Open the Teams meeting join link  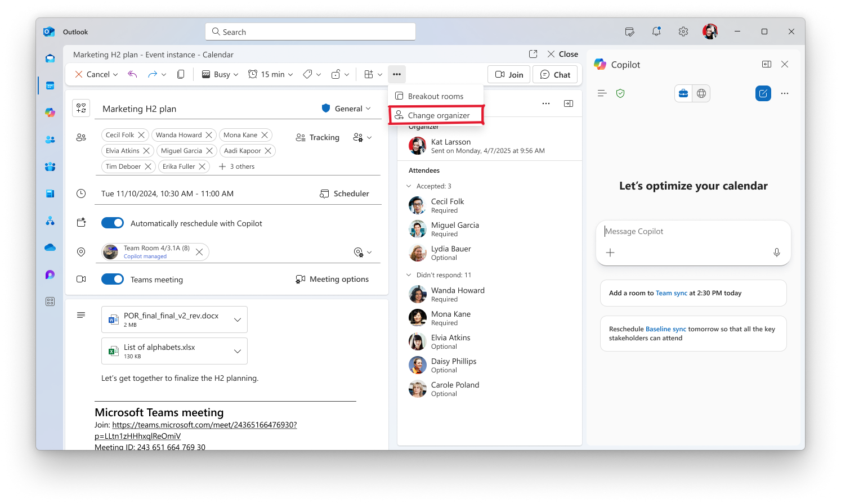click(x=204, y=430)
